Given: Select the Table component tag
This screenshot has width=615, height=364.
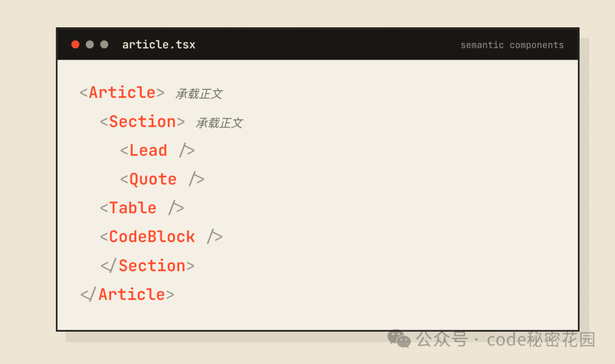Looking at the screenshot, I should point(142,208).
